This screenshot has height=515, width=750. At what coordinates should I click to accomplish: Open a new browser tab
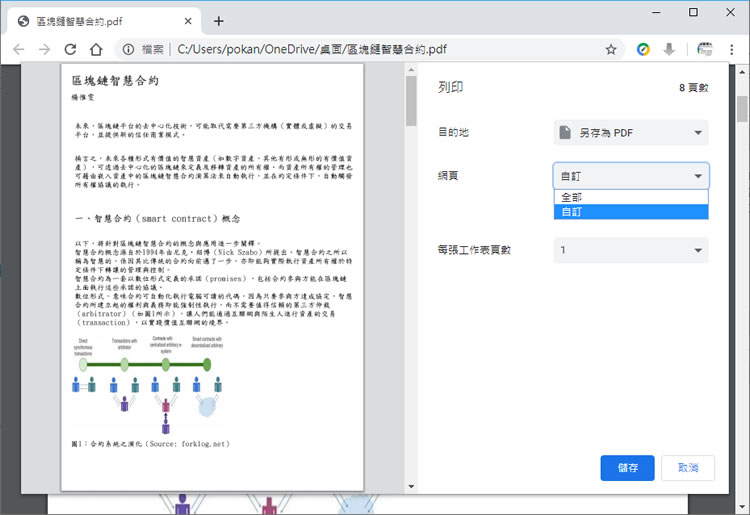[219, 21]
